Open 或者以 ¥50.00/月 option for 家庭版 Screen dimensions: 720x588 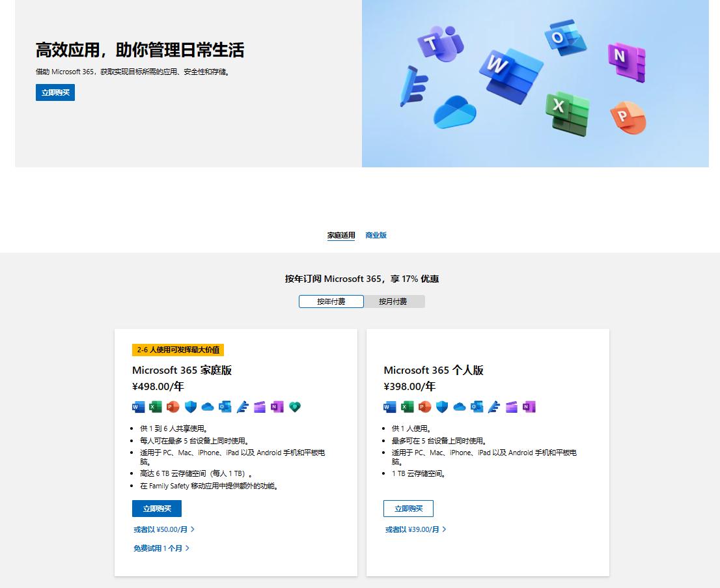pyautogui.click(x=162, y=529)
